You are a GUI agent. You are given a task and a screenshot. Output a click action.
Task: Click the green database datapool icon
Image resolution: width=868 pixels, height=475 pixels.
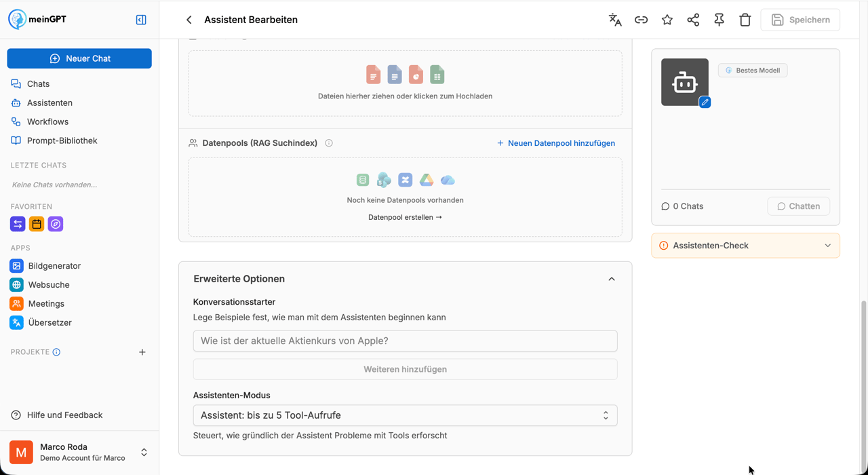pos(363,180)
